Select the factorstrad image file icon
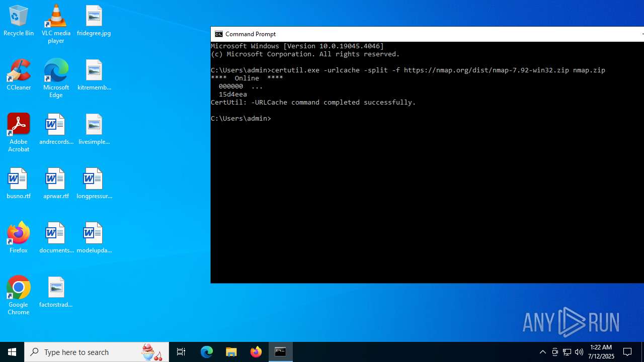The height and width of the screenshot is (362, 644). click(56, 293)
